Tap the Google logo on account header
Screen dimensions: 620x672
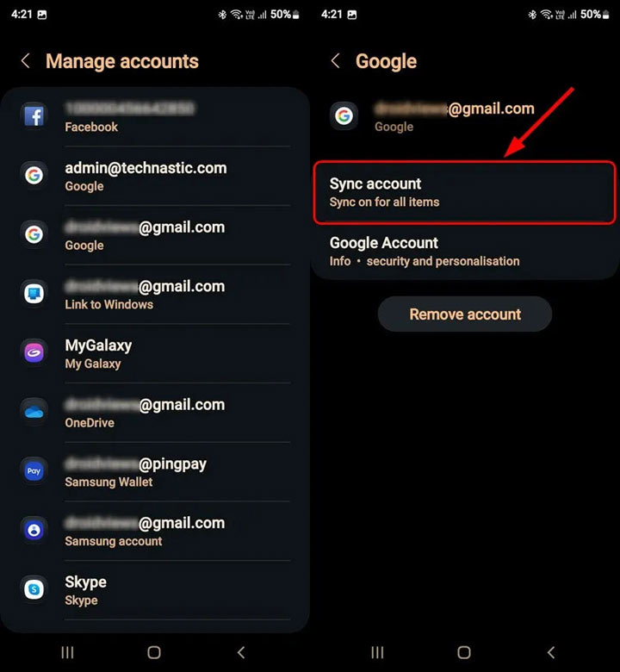point(344,115)
